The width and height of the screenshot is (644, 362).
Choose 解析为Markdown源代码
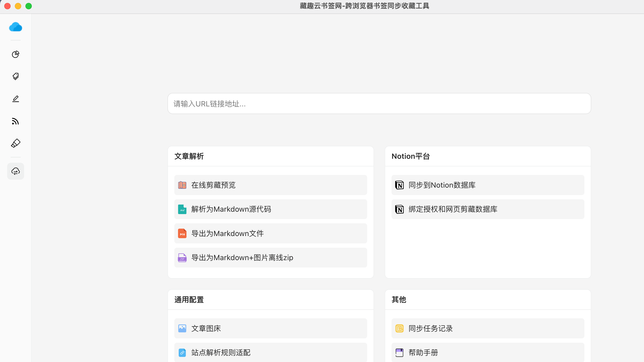271,209
